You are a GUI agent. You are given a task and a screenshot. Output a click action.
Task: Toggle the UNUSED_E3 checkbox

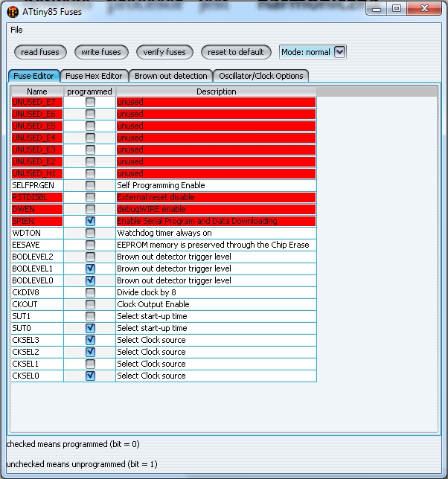(x=90, y=150)
